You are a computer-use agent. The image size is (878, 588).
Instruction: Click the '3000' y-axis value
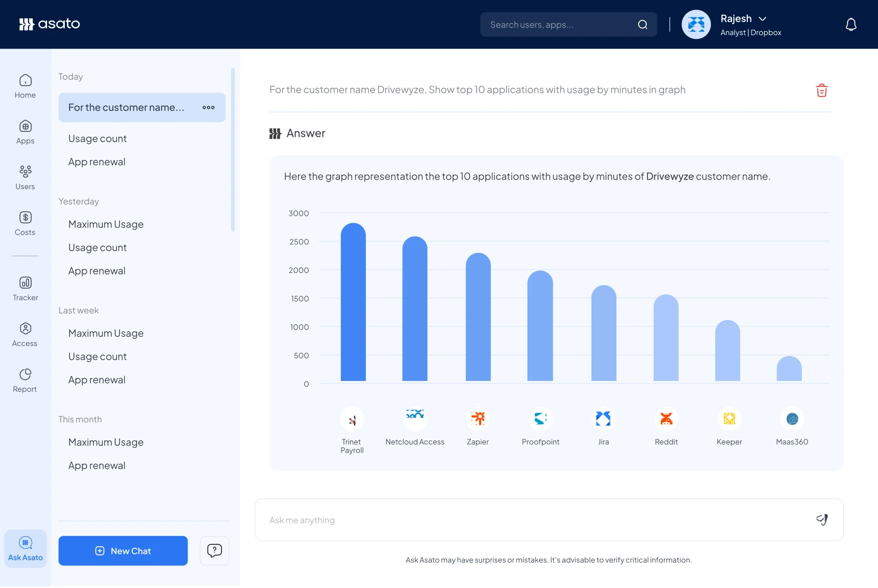pyautogui.click(x=299, y=213)
